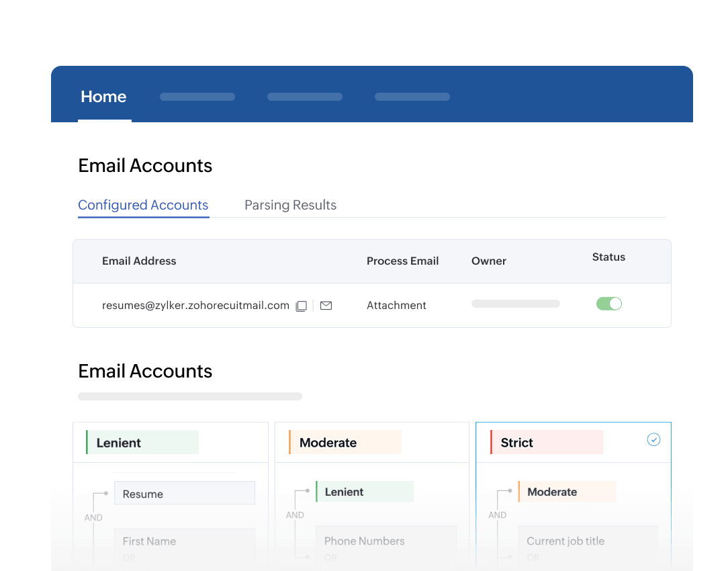The width and height of the screenshot is (728, 571).
Task: Click the check mark on Strict card
Action: (653, 439)
